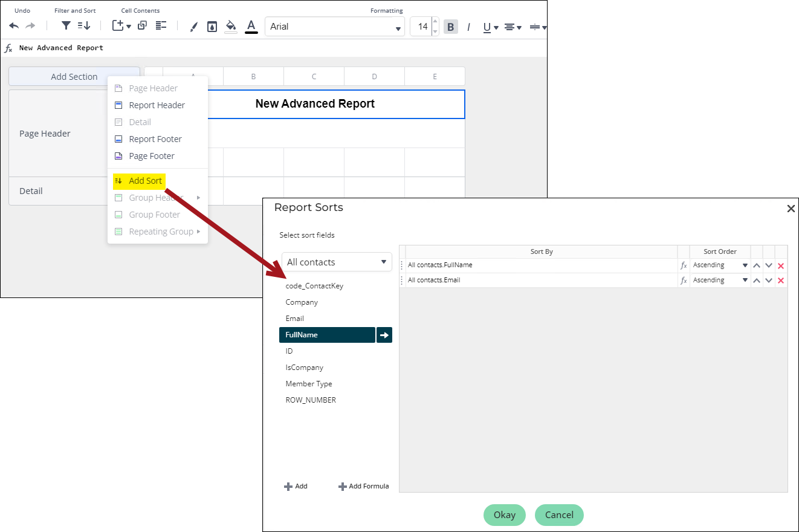Open sort order dropdown for Email row
The image size is (799, 532).
pos(720,281)
